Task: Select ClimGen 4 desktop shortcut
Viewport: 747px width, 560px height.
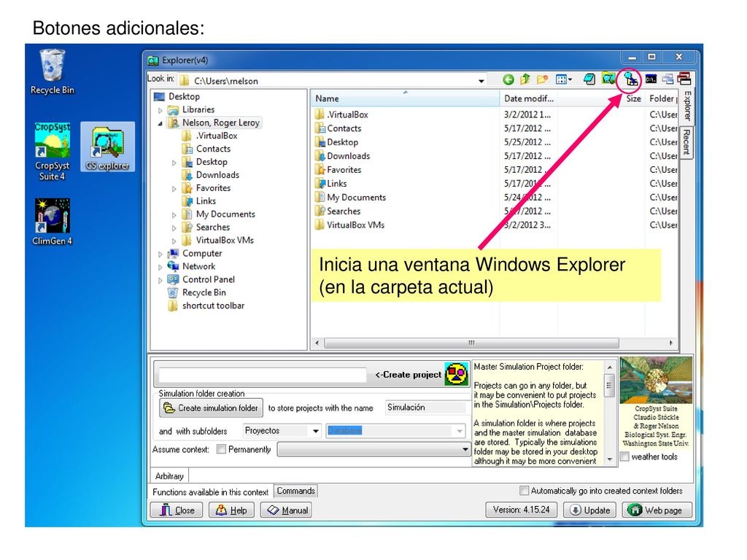Action: (x=52, y=222)
